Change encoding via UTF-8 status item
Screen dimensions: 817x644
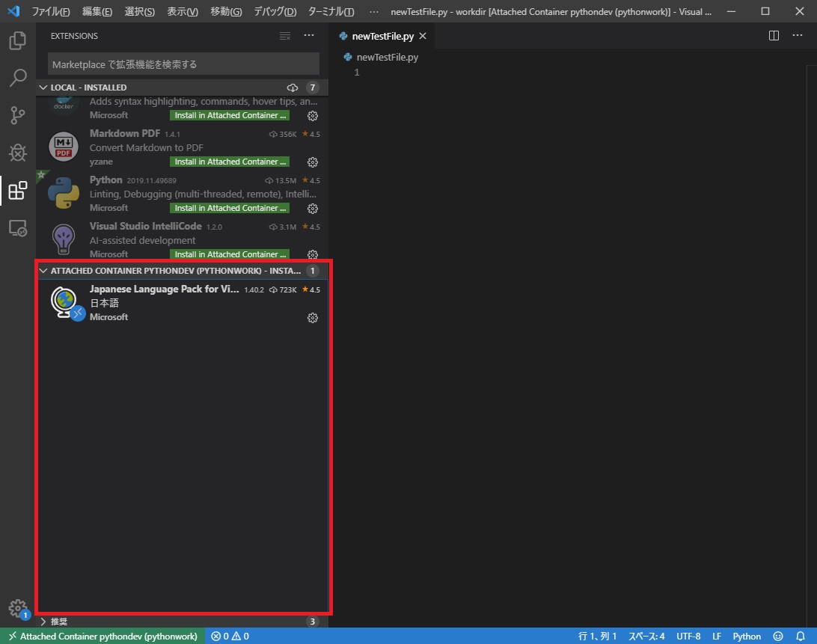click(688, 637)
